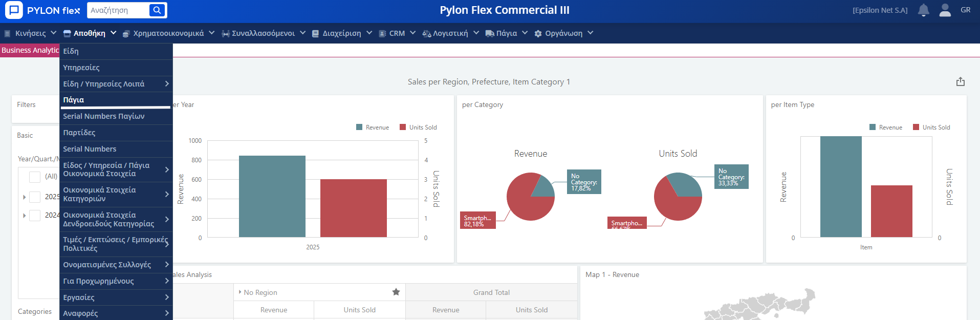Viewport: 980px width, 320px height.
Task: Click the star icon beside No Region
Action: coord(396,292)
